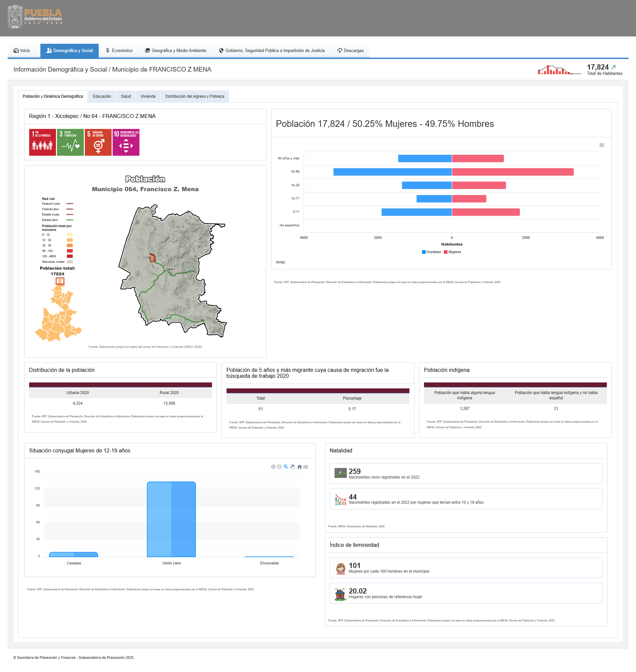The image size is (636, 672).
Task: Switch to the Distribución del ingreso y Pobreza tab
Action: click(194, 96)
